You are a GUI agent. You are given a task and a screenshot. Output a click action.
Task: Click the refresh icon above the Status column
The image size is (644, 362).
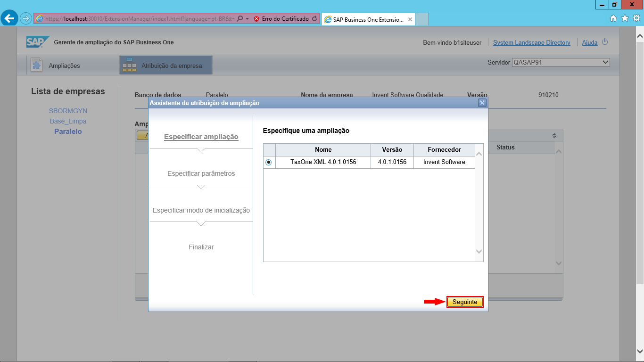554,135
